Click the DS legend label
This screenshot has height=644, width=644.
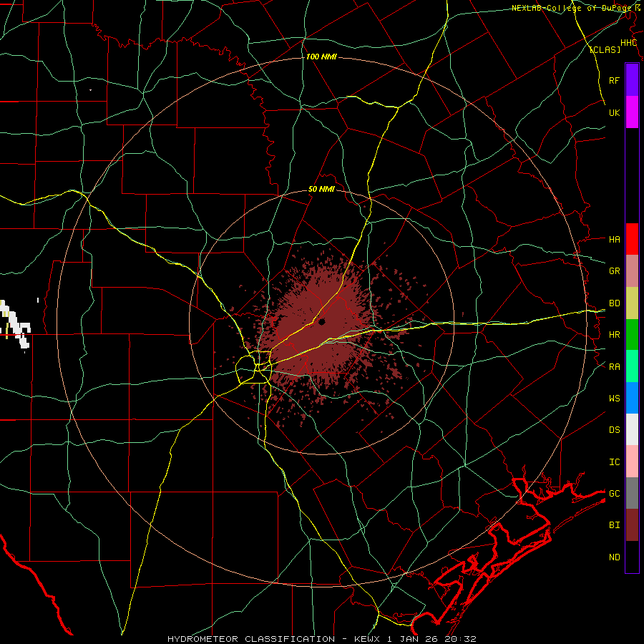click(614, 429)
